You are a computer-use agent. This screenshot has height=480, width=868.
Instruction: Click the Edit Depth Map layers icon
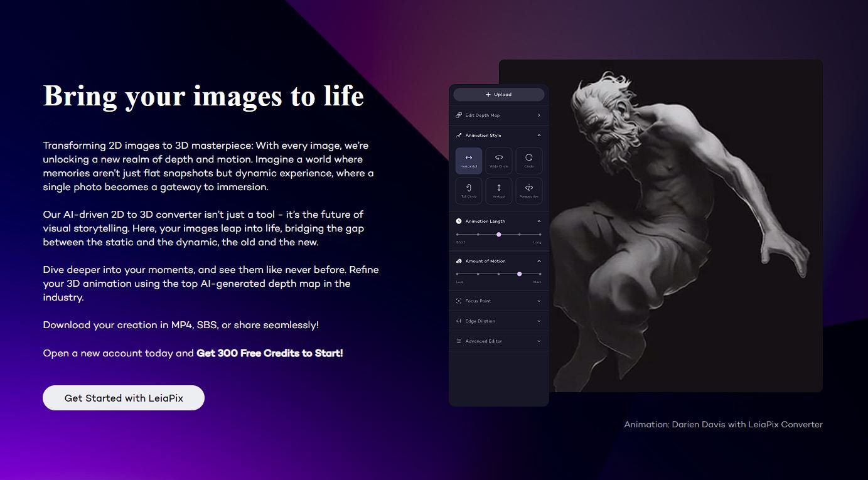click(459, 115)
